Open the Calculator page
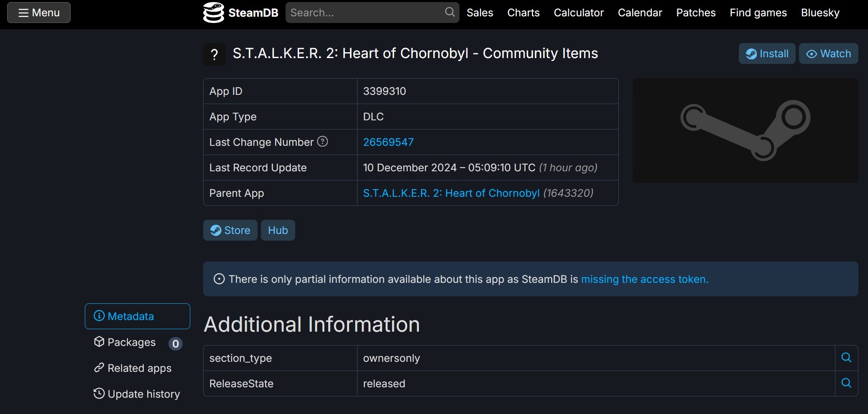Image resolution: width=868 pixels, height=414 pixels. click(579, 13)
